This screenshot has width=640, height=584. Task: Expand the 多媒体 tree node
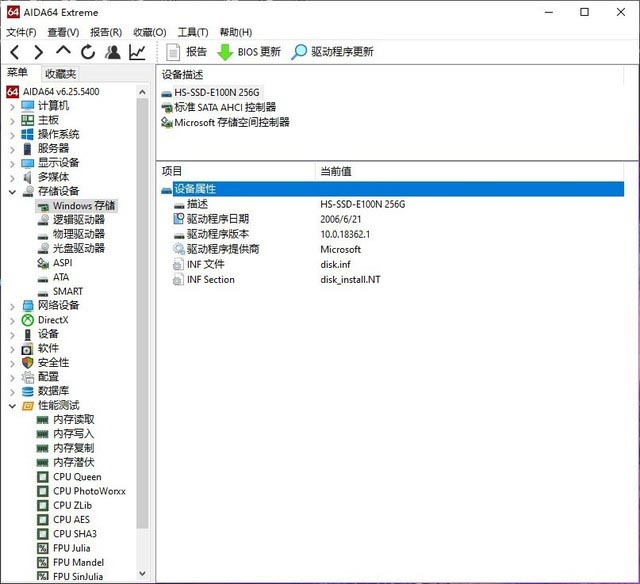12,178
